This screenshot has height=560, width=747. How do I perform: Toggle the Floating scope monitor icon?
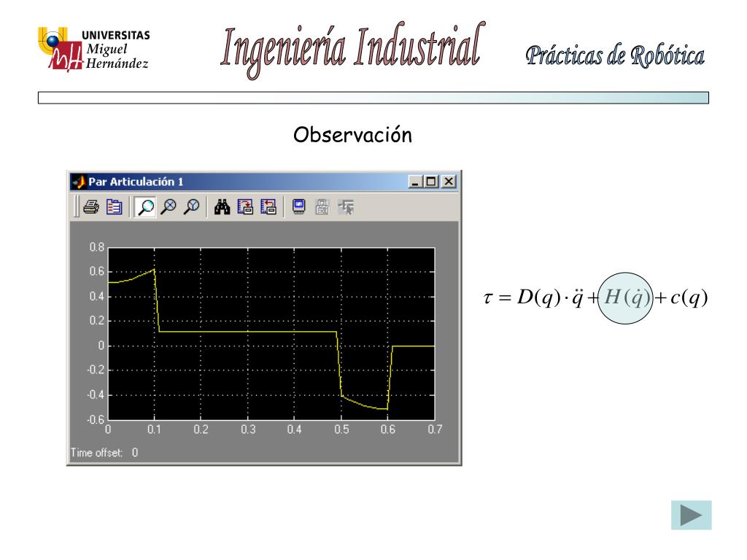pos(298,207)
